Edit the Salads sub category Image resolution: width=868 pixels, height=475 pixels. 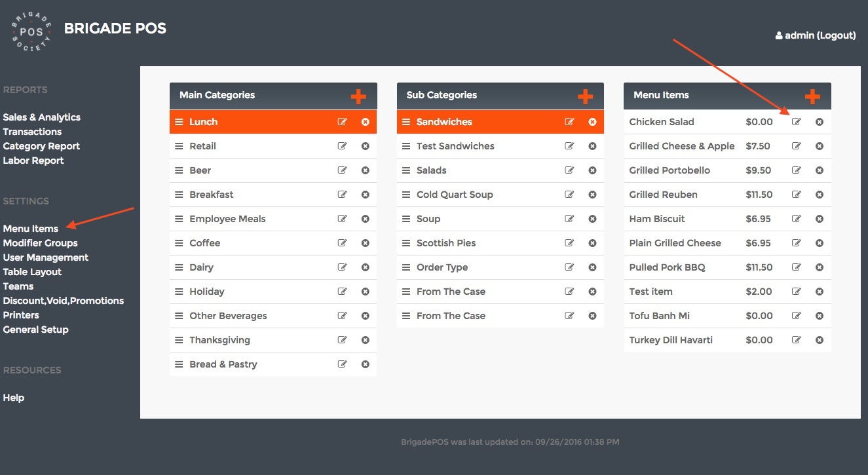569,170
